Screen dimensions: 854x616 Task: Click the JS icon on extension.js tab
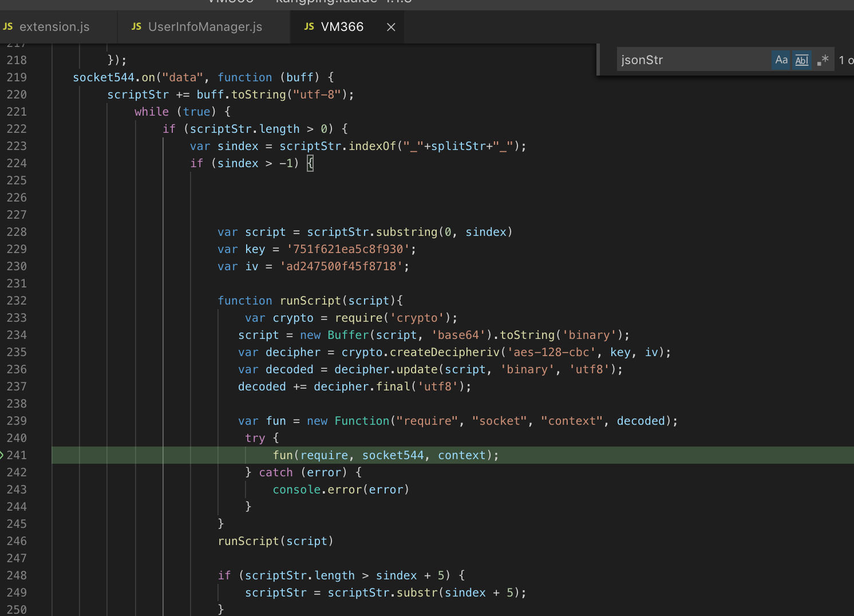8,26
